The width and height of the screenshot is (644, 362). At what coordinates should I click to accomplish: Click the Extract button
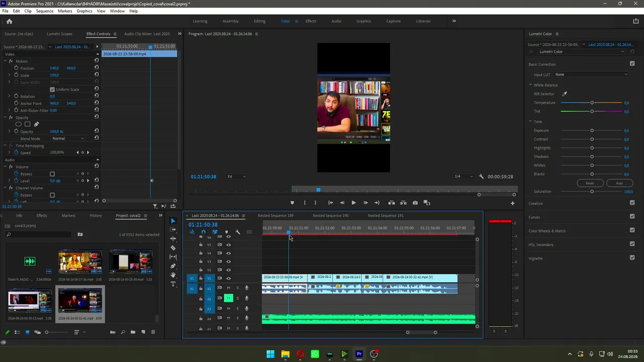pyautogui.click(x=403, y=203)
